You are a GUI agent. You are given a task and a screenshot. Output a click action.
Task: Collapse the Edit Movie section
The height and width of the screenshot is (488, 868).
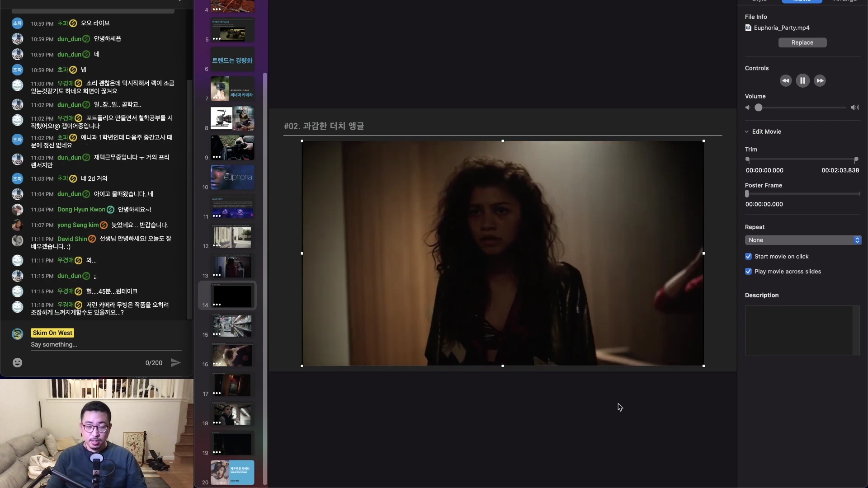point(746,132)
